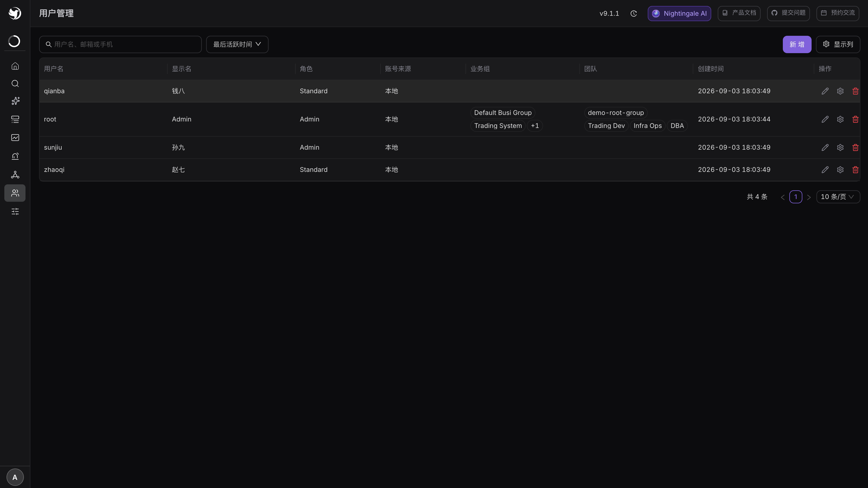868x488 pixels.
Task: Click the Default Busi Group tag
Action: (503, 113)
